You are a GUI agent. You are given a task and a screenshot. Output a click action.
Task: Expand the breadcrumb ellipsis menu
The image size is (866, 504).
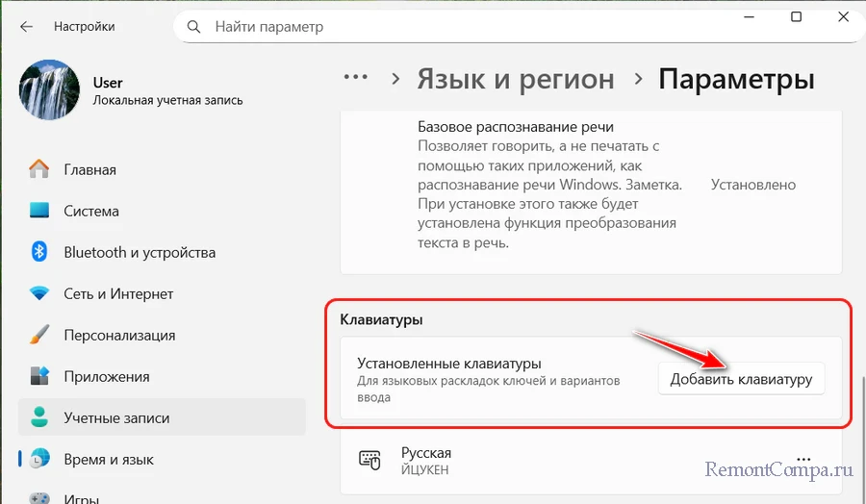click(356, 79)
